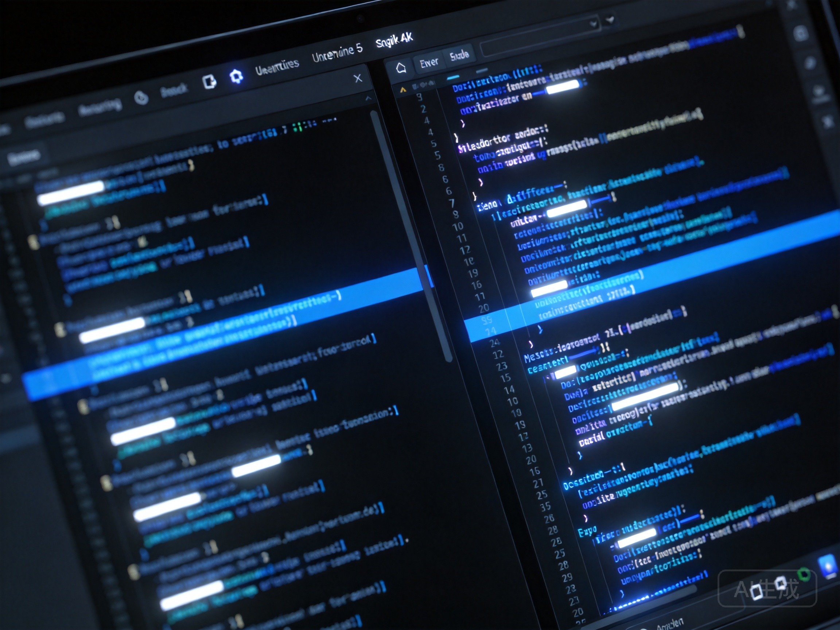The width and height of the screenshot is (840, 630).
Task: Click the yellow warning triangle icon
Action: (x=403, y=90)
